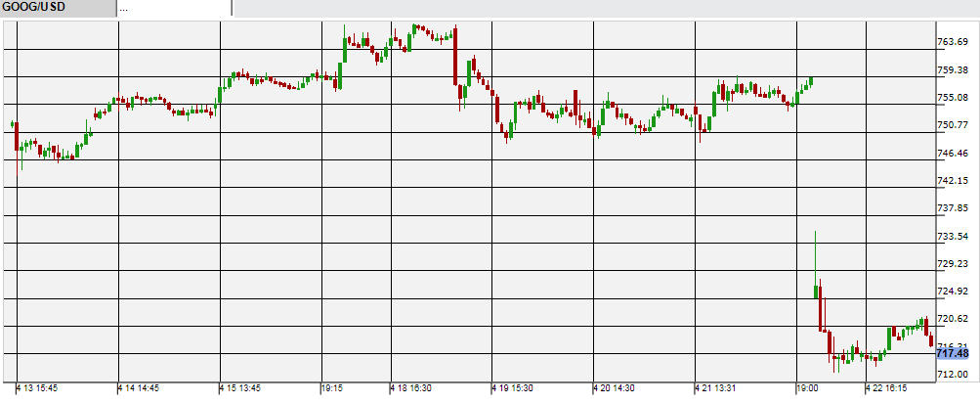This screenshot has width=980, height=404.
Task: Select the 750.77 price level label
Action: (953, 125)
